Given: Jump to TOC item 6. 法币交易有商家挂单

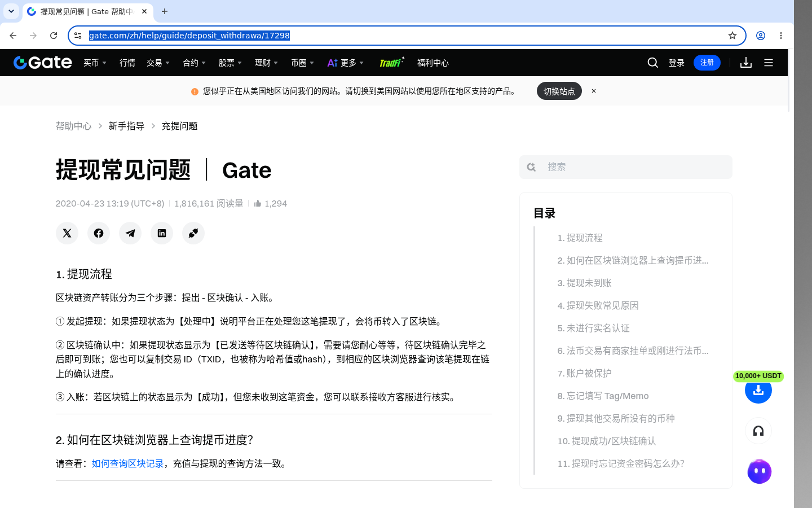Looking at the screenshot, I should (x=633, y=351).
